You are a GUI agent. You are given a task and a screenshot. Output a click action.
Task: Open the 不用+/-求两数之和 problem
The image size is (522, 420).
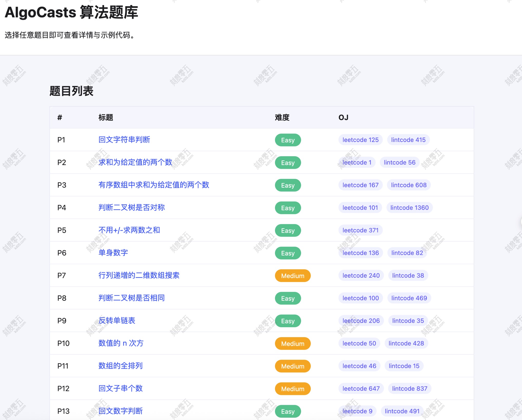click(129, 230)
